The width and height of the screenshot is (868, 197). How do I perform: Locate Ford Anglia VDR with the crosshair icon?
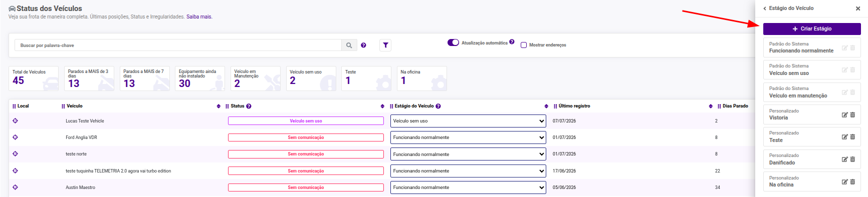(x=15, y=137)
